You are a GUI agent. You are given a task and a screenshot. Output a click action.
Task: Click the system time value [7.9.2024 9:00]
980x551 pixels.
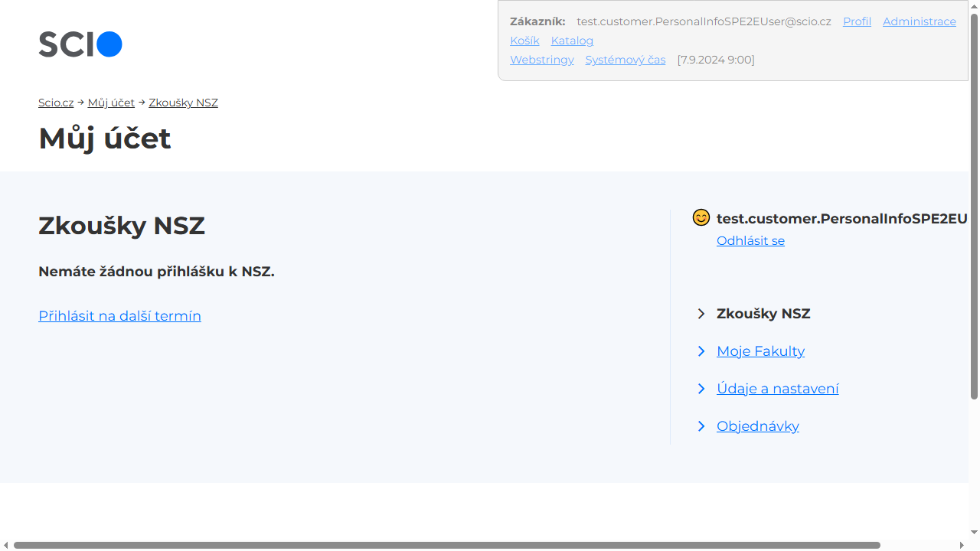(716, 60)
